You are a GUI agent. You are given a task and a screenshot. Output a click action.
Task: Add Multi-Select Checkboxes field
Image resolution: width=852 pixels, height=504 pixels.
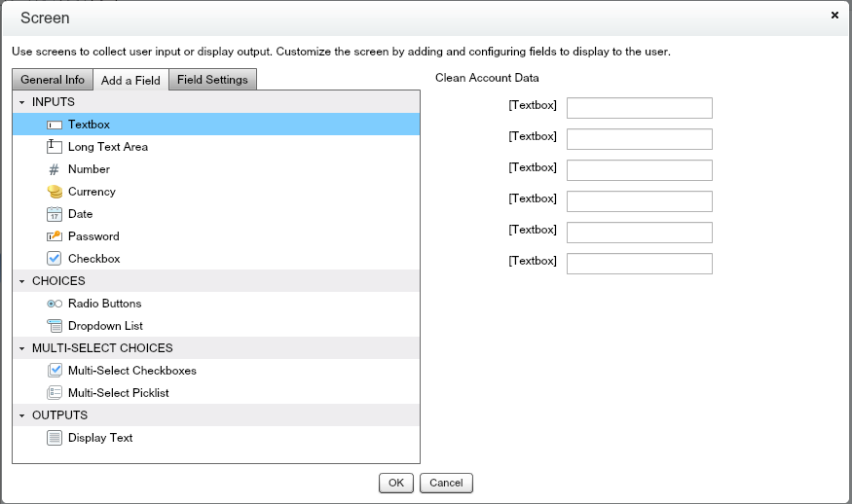pyautogui.click(x=131, y=371)
